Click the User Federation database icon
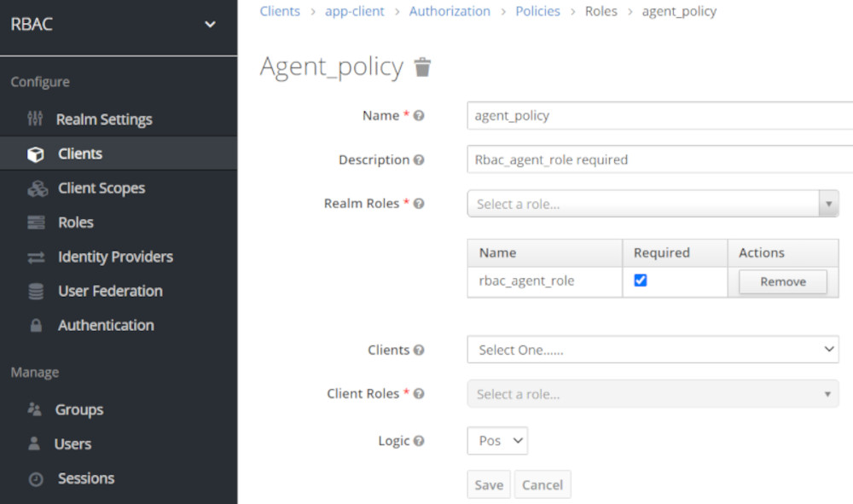 (x=36, y=292)
